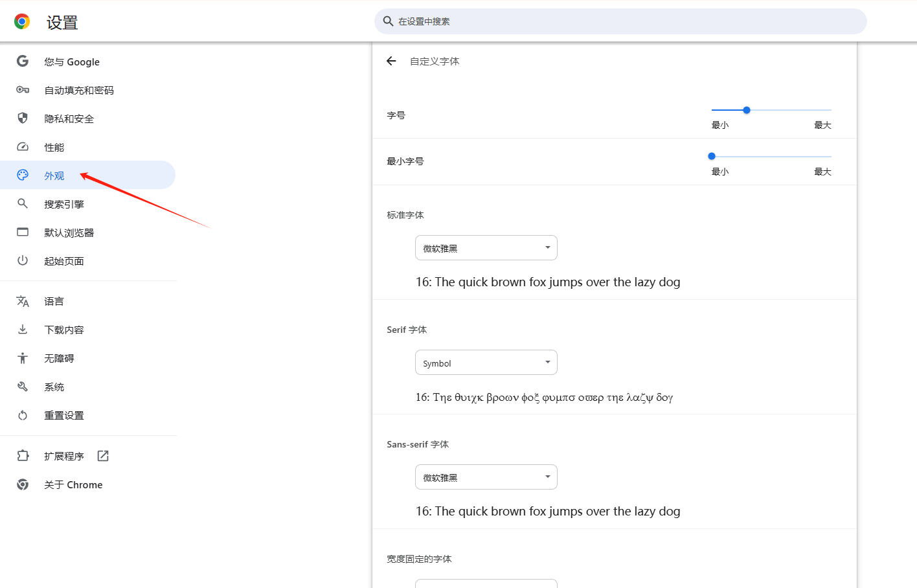
Task: Click the puzzle piece extensions icon
Action: 23,456
